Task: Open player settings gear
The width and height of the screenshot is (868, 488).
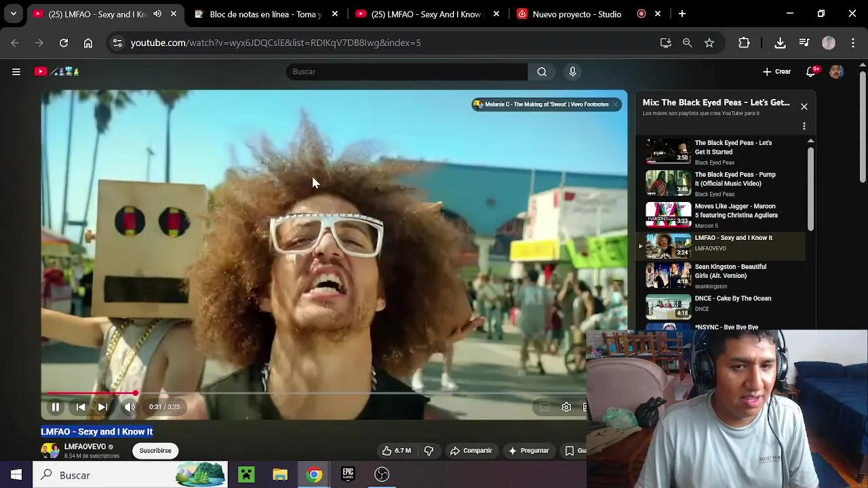Action: (566, 407)
